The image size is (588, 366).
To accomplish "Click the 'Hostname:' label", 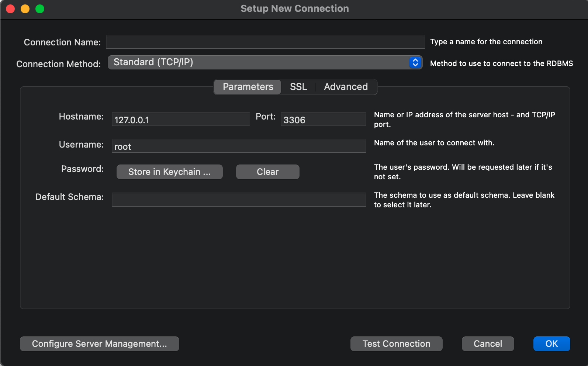I will [x=81, y=117].
